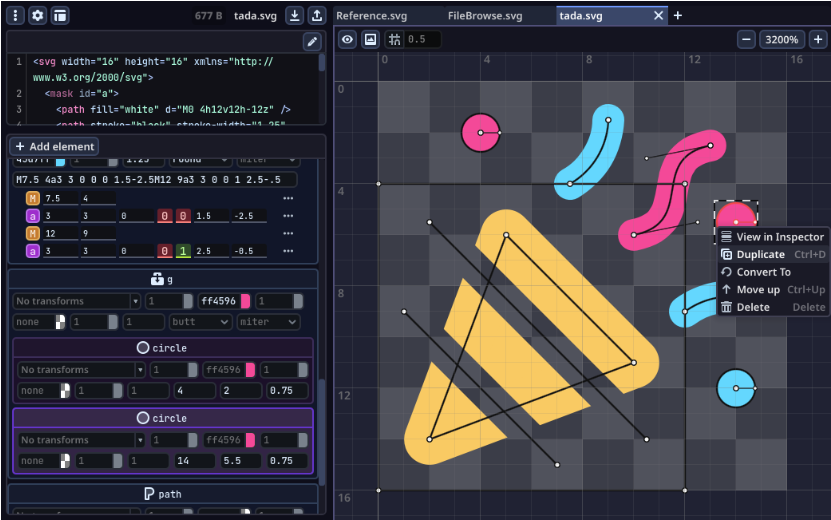Click the export file icon
The width and height of the screenshot is (831, 520).
coord(317,15)
